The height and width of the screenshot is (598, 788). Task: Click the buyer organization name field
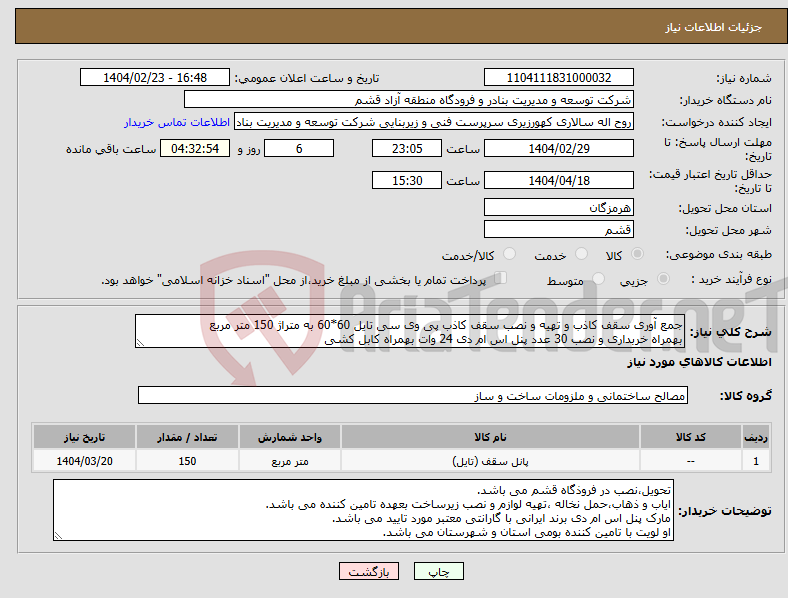(x=409, y=99)
